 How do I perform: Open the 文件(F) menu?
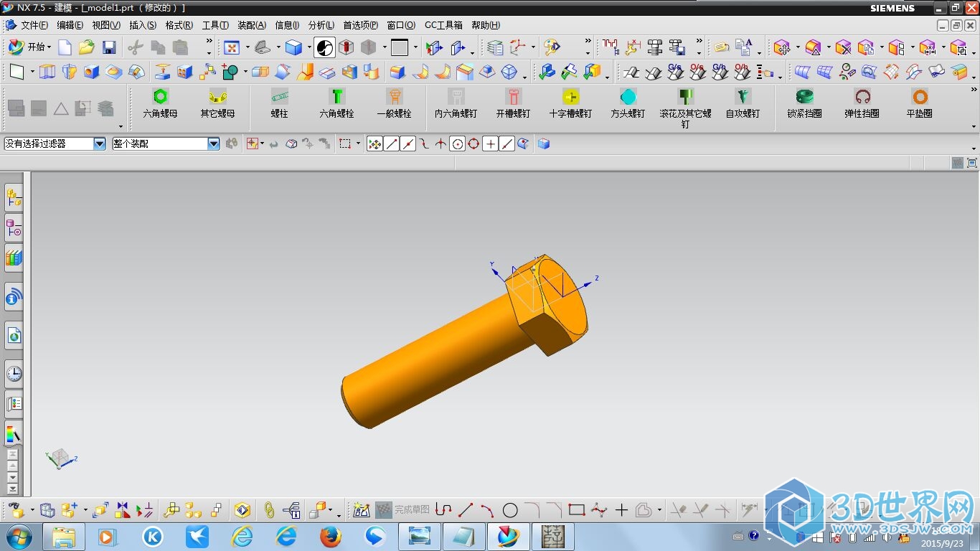(34, 25)
